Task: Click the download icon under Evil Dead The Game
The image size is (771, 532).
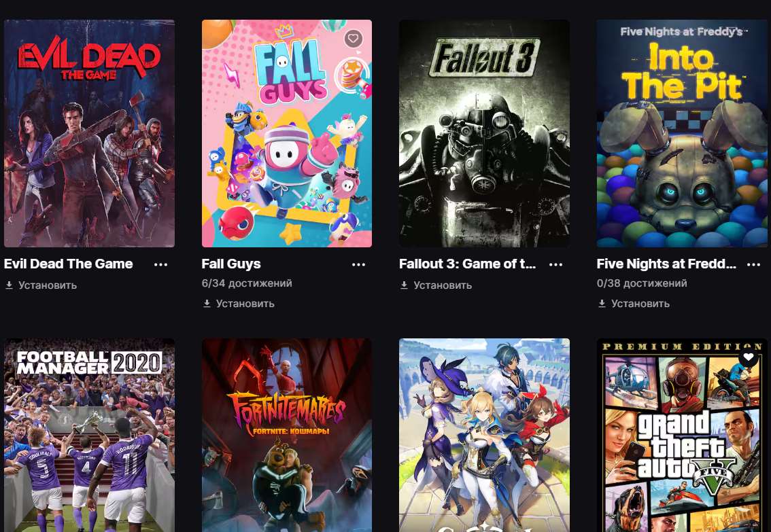Action: pyautogui.click(x=9, y=285)
